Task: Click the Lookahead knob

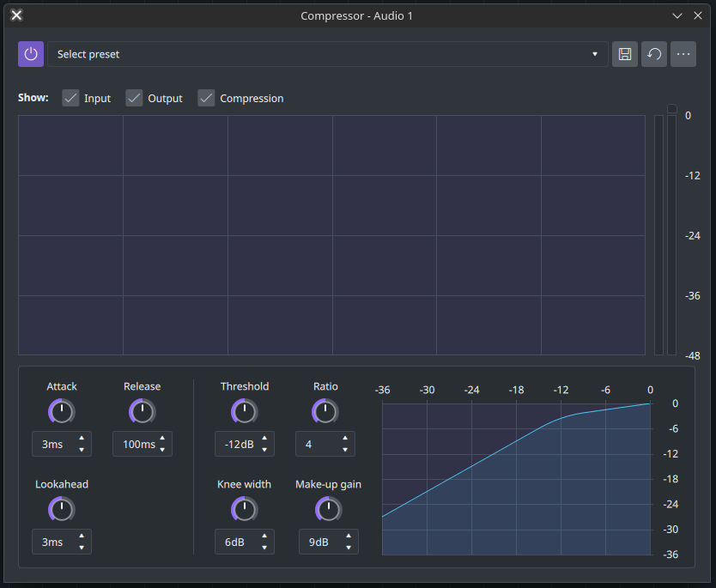Action: pos(62,510)
